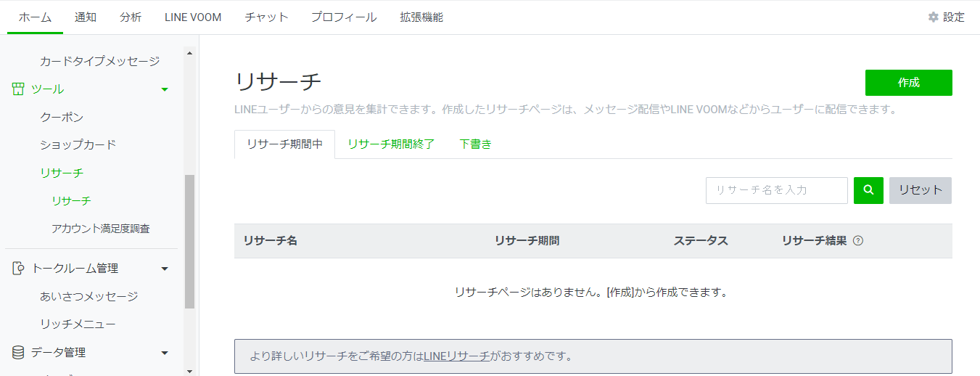Click the リサーチページはありません message
Screen dimensions: 980x376
pyautogui.click(x=590, y=293)
